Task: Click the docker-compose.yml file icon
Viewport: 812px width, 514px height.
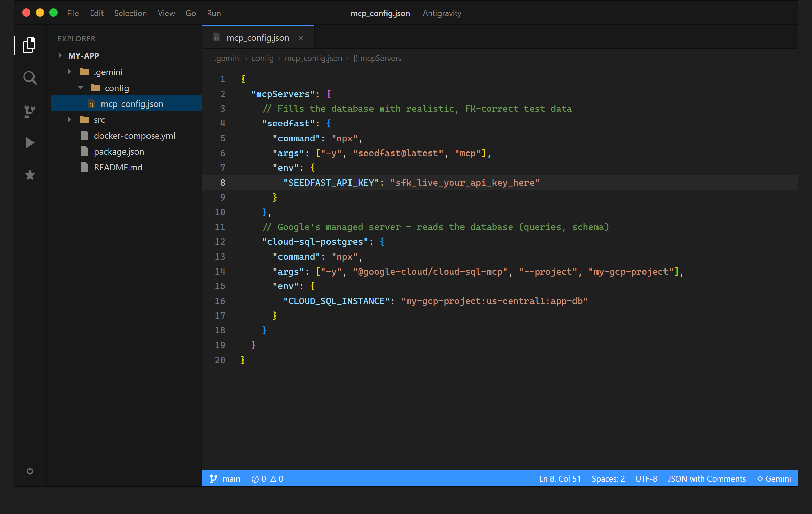Action: [84, 135]
